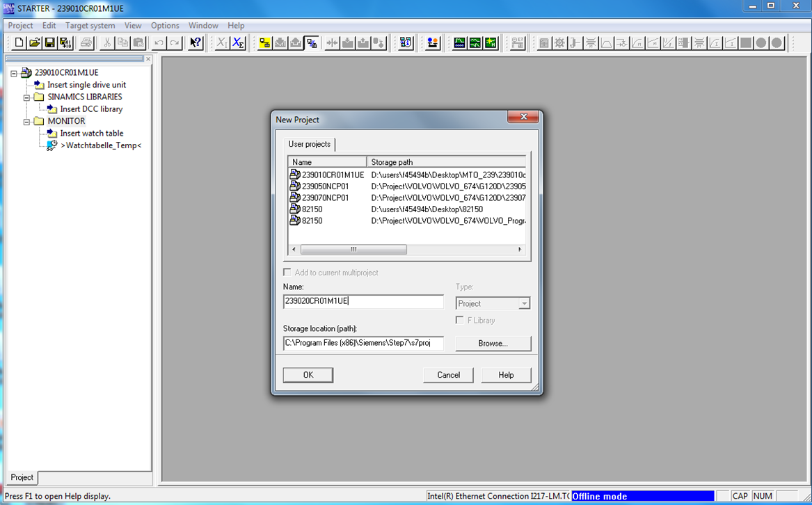812x505 pixels.
Task: Enable the F Library checkbox
Action: [x=460, y=320]
